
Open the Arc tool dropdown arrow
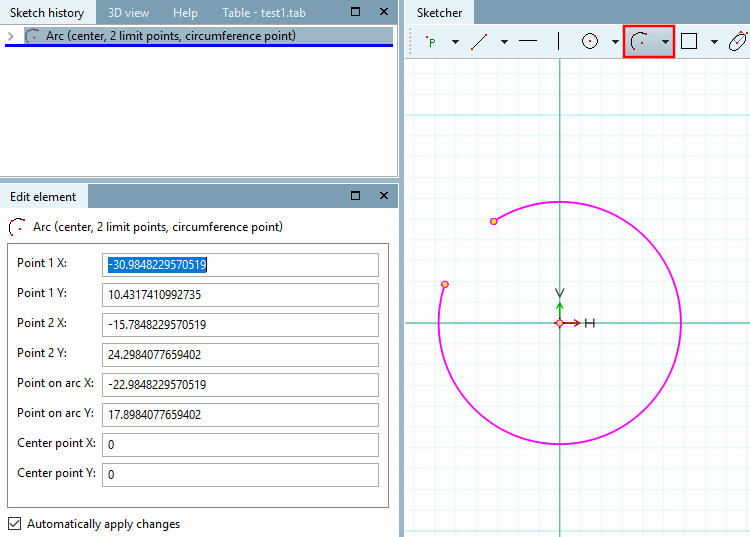coord(665,42)
